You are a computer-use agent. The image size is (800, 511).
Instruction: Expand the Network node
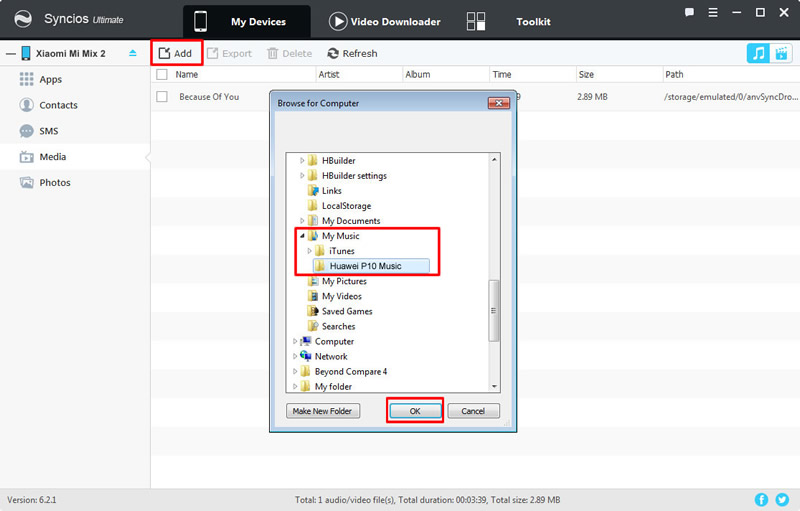[295, 356]
